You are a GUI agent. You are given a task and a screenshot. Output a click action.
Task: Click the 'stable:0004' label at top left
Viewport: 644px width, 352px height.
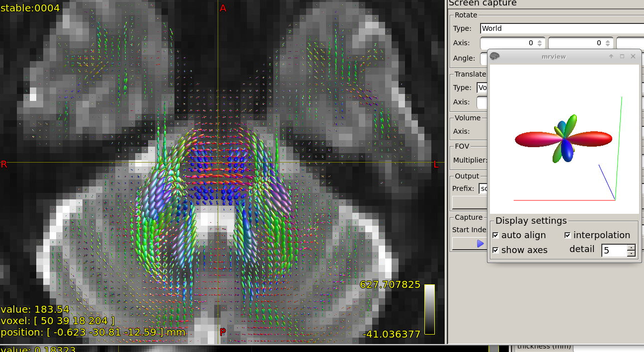pos(30,8)
